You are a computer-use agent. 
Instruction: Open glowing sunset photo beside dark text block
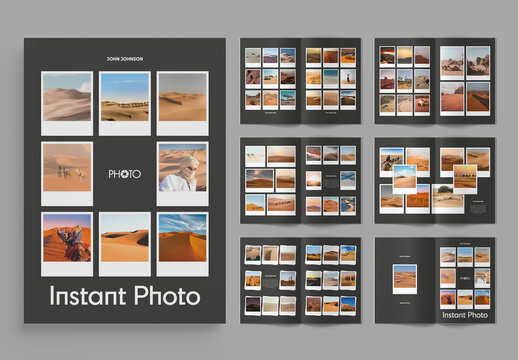pos(314,180)
